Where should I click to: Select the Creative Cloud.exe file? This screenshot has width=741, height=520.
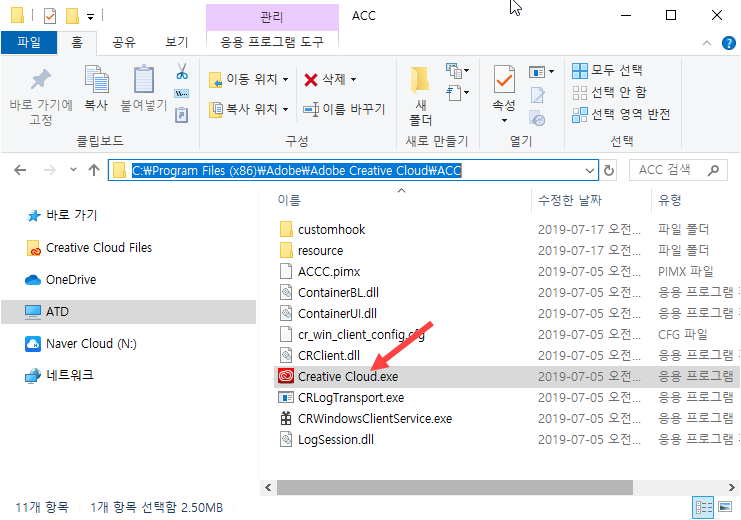click(x=507, y=377)
